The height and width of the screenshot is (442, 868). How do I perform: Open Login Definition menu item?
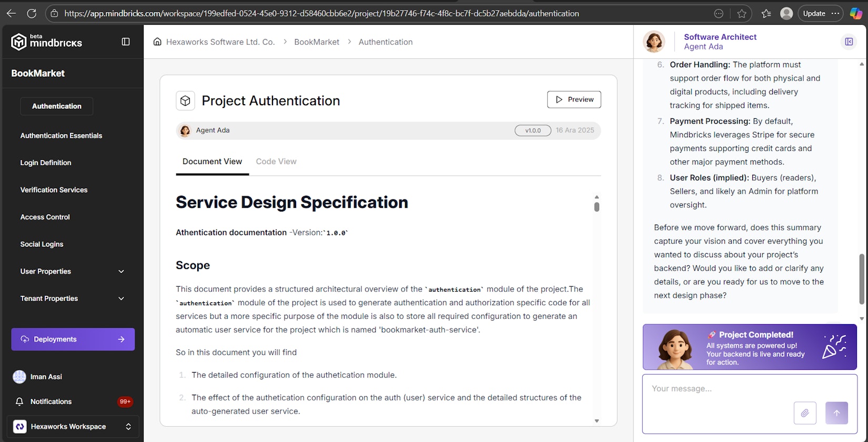point(46,163)
